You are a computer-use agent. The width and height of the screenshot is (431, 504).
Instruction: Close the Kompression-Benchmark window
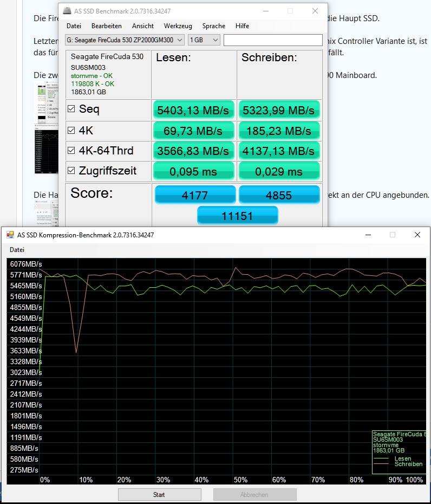(417, 235)
